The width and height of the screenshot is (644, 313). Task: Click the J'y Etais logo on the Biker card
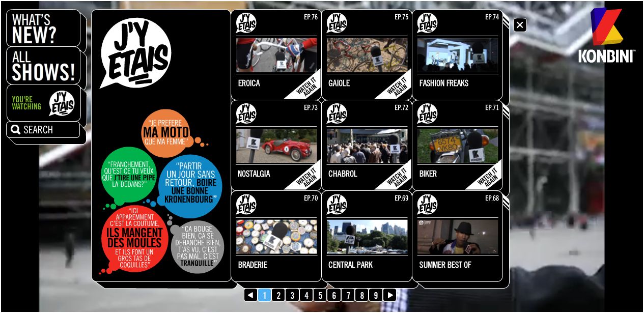(x=427, y=114)
